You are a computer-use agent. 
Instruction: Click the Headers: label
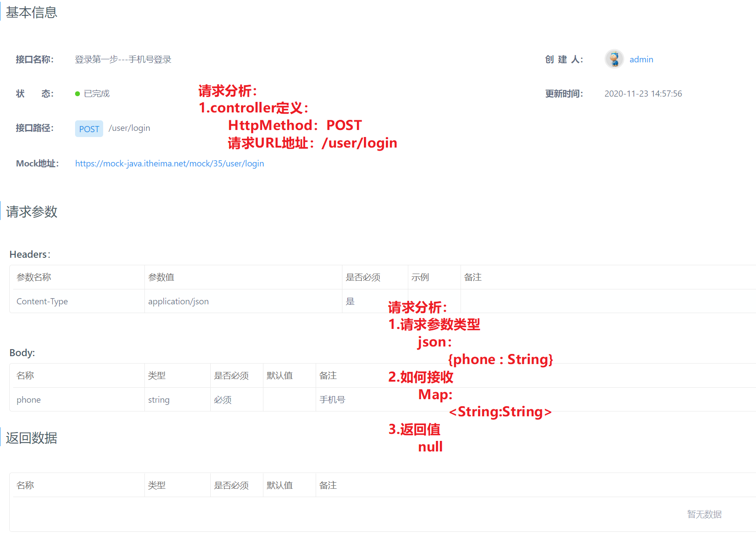tap(30, 254)
